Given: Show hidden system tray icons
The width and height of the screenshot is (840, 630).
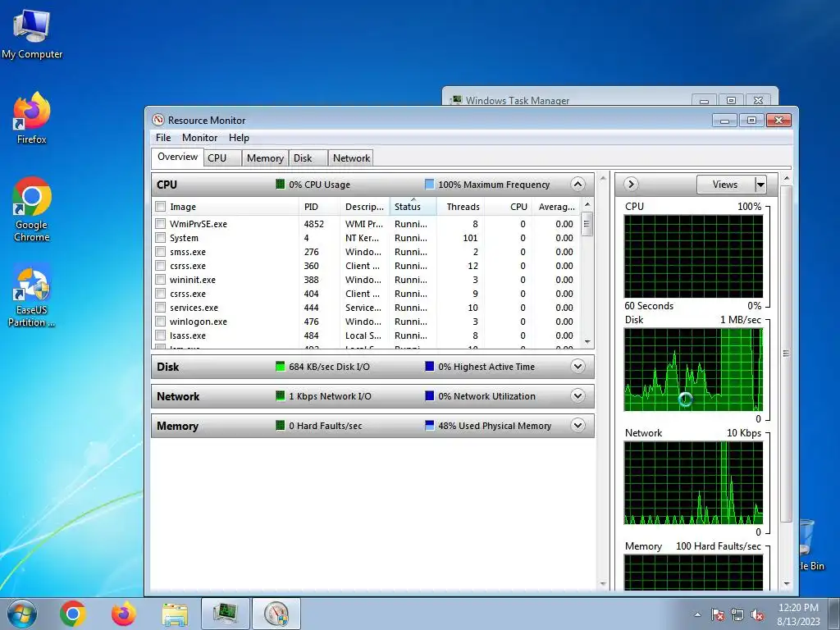Looking at the screenshot, I should [697, 614].
